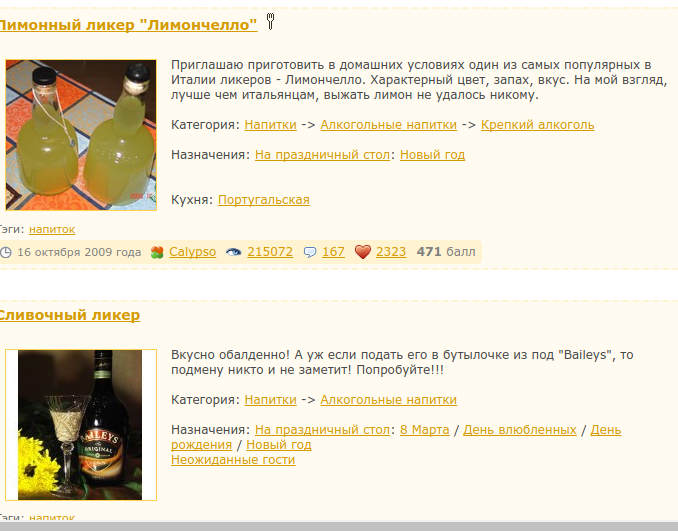Open the limoncello bottles photo thumbnail
The height and width of the screenshot is (531, 678).
[x=81, y=135]
